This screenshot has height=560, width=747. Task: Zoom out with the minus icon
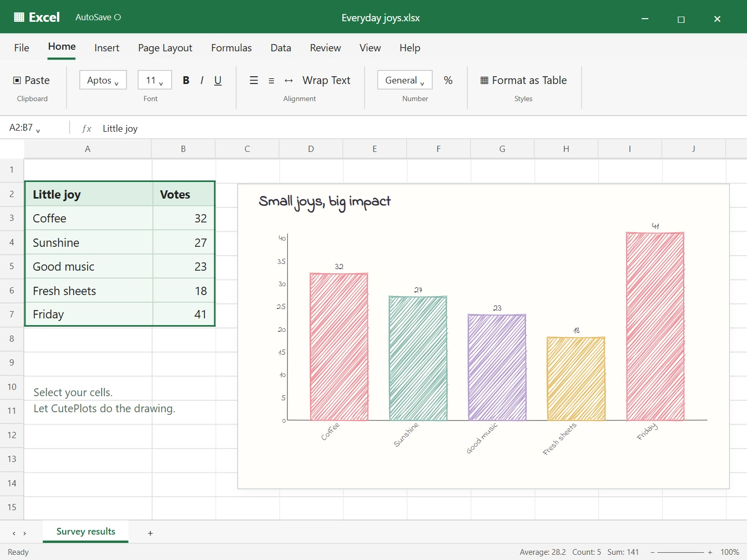653,552
